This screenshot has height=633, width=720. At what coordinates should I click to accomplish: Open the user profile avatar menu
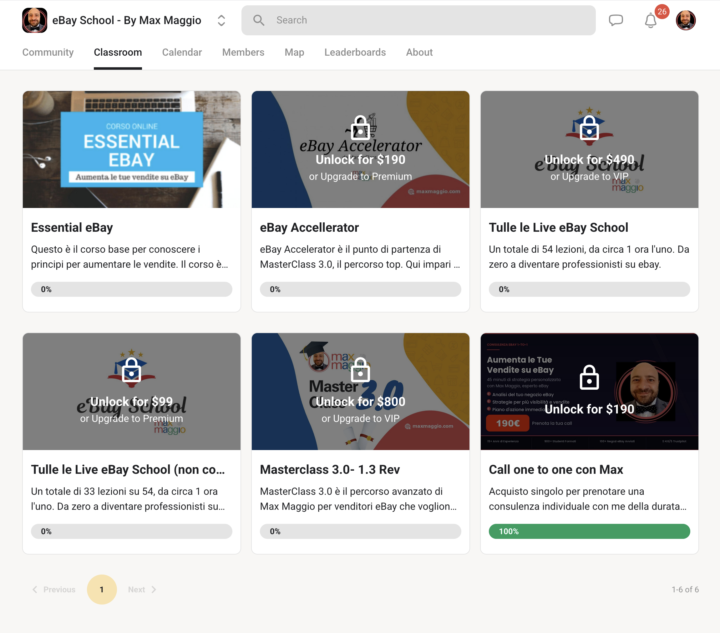[x=686, y=20]
